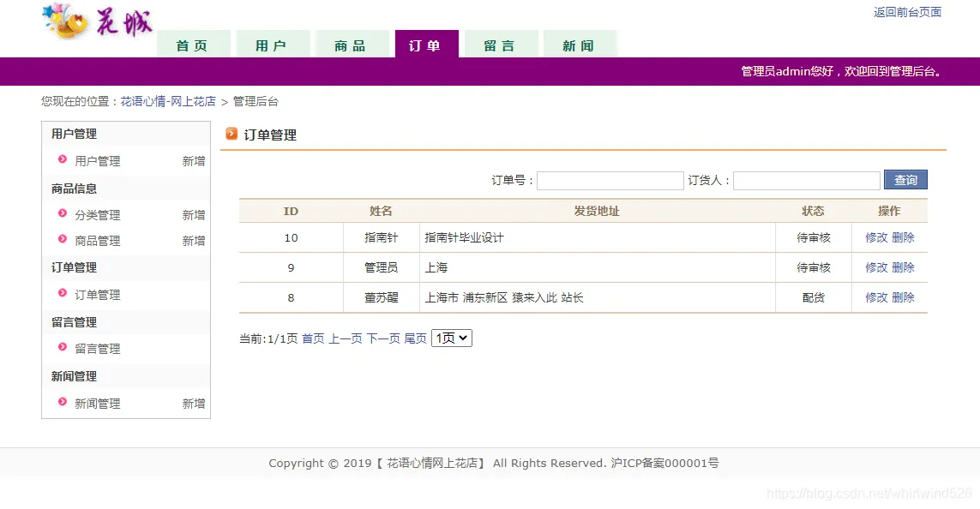Image resolution: width=980 pixels, height=509 pixels.
Task: Click the name cell 董苏醒
Action: point(382,297)
